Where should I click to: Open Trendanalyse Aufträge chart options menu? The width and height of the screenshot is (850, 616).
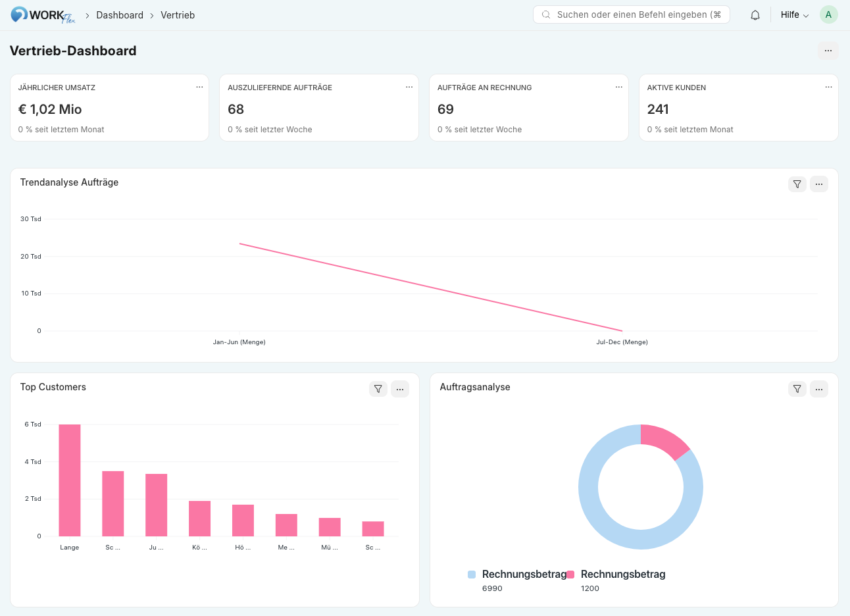[819, 184]
